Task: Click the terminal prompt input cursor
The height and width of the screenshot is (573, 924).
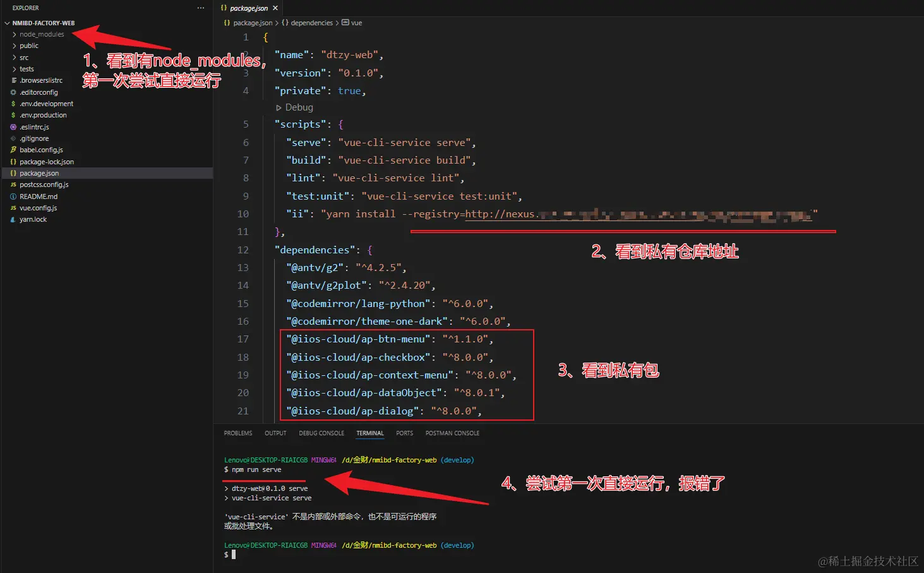Action: 234,555
